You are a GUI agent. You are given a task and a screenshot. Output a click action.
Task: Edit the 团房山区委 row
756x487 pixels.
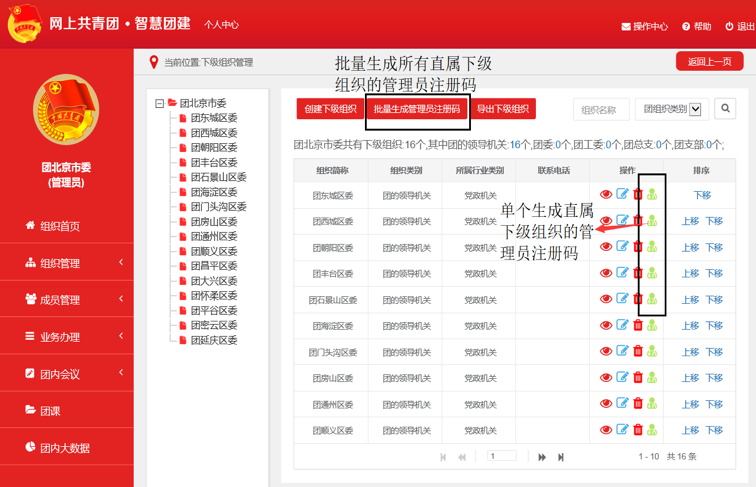(x=622, y=377)
